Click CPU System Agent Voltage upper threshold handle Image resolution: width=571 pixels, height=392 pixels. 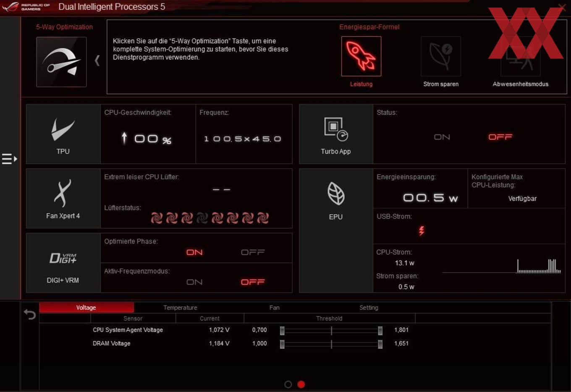point(380,331)
